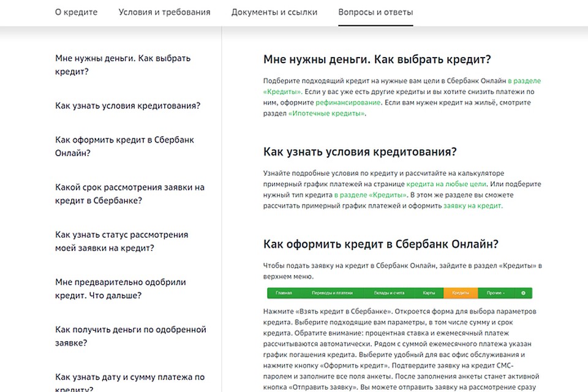Open sidebar «Как узнать дату и сумму платежа» question
The image size is (588, 392).
pos(130,382)
